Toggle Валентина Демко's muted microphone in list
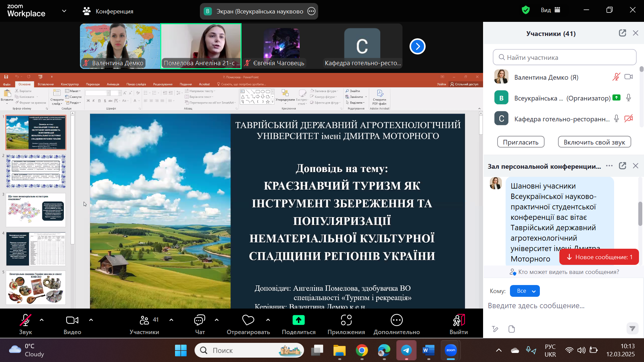 coord(616,77)
